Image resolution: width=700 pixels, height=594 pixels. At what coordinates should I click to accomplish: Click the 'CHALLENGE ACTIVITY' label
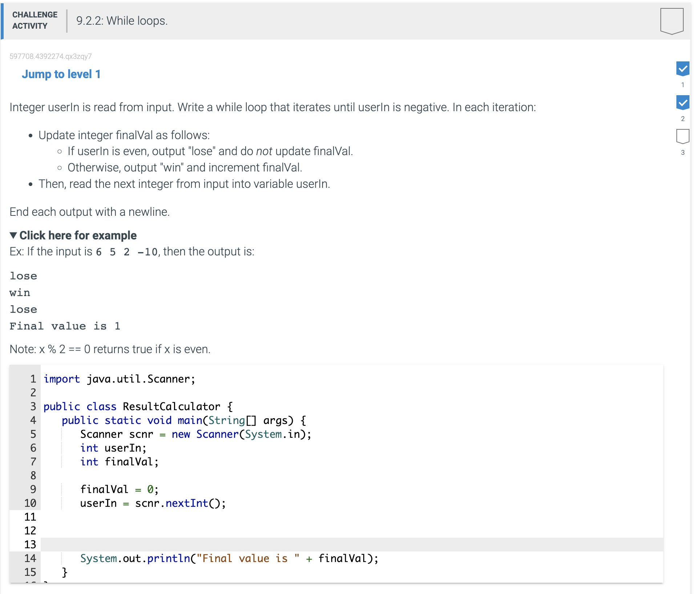click(35, 20)
